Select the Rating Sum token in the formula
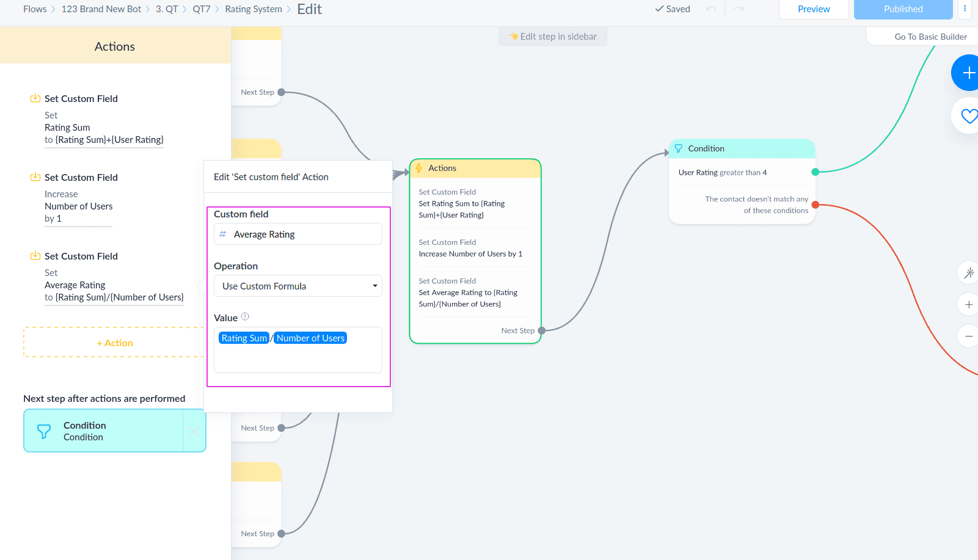978x560 pixels. point(243,337)
